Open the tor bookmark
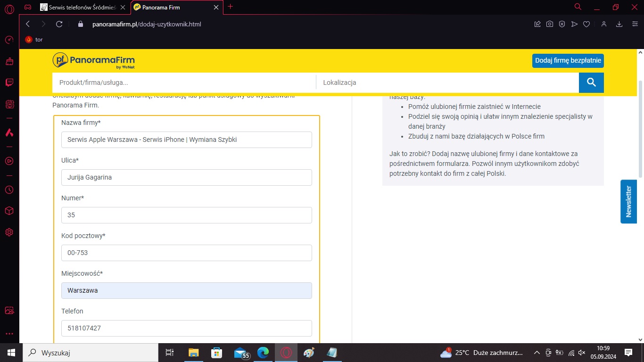Screen dimensions: 644x362 34,40
